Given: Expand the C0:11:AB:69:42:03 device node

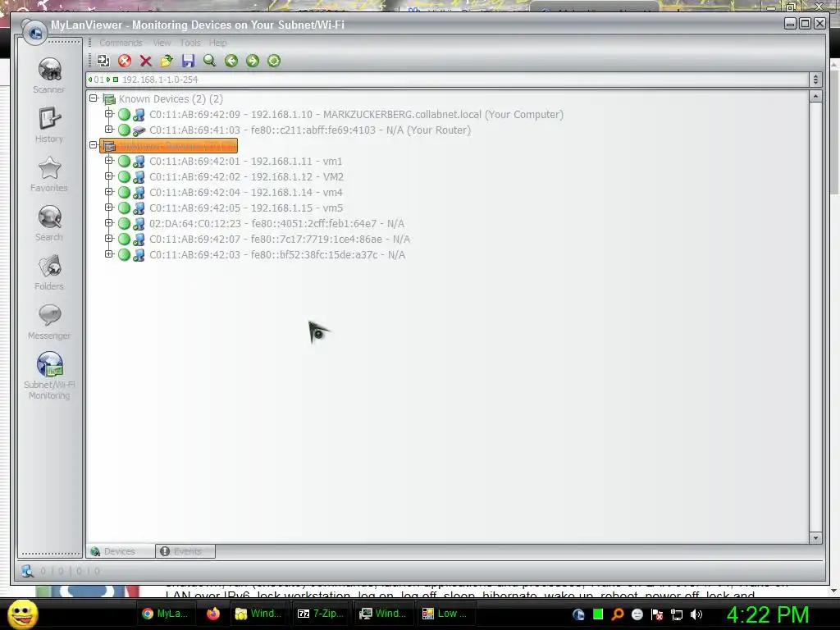Looking at the screenshot, I should [x=109, y=254].
